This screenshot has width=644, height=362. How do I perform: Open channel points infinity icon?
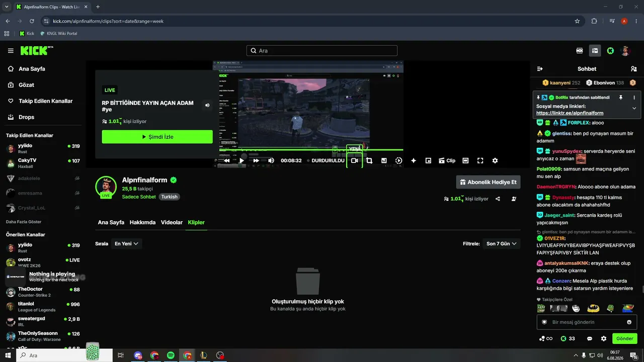click(x=545, y=338)
